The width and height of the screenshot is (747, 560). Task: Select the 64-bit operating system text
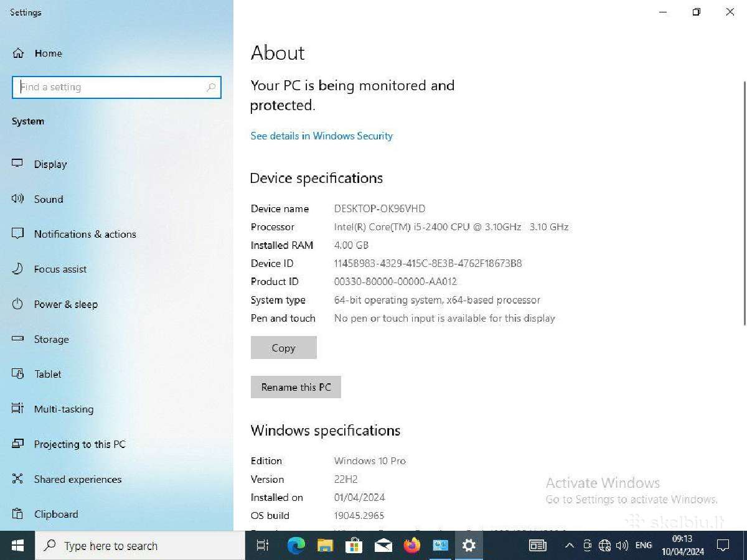437,300
